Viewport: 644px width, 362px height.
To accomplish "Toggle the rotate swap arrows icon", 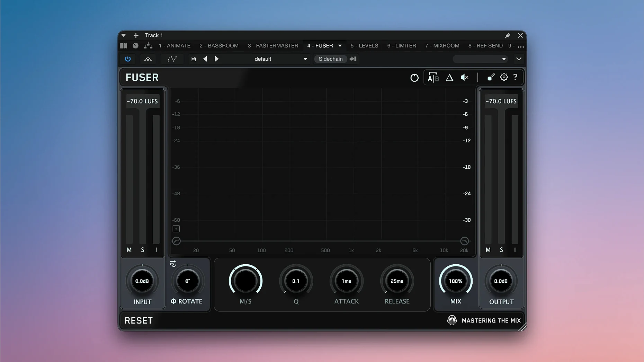I will pyautogui.click(x=173, y=264).
